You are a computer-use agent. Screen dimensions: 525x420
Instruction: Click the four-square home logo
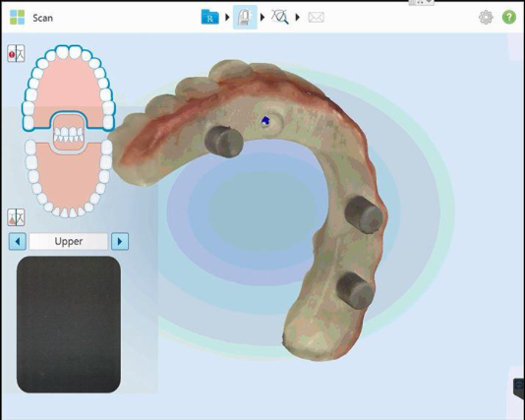[17, 17]
